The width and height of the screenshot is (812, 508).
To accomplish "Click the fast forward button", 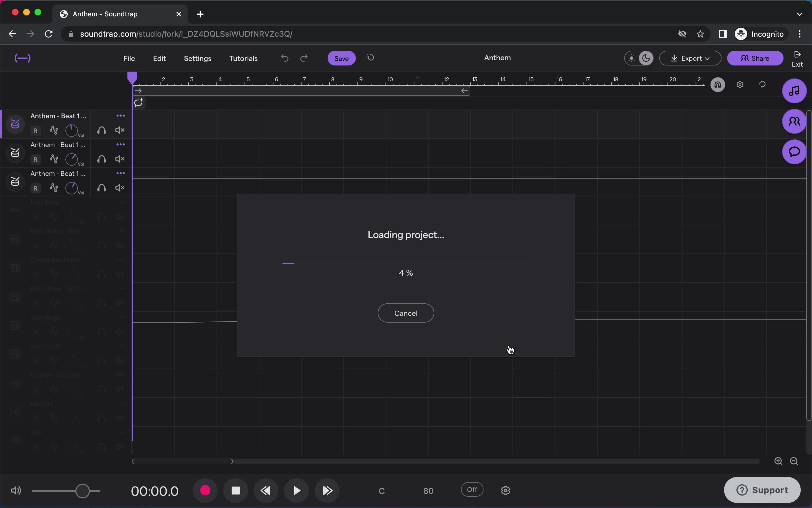I will 327,491.
